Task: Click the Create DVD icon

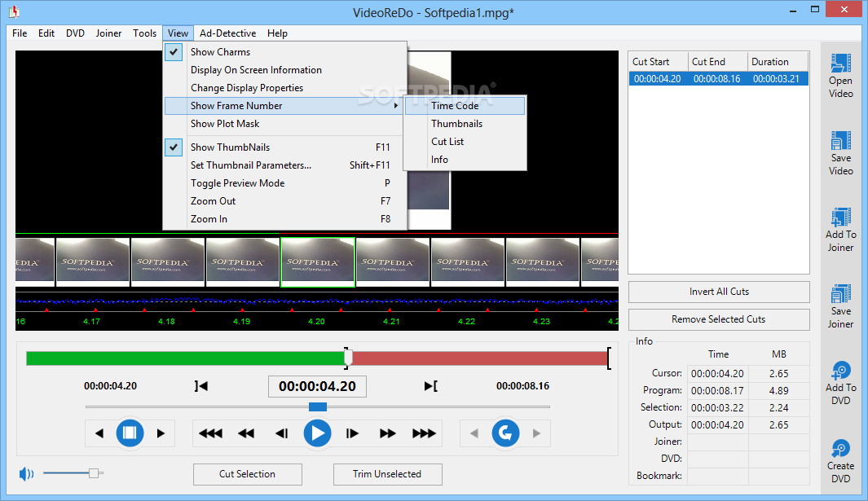Action: 840,448
